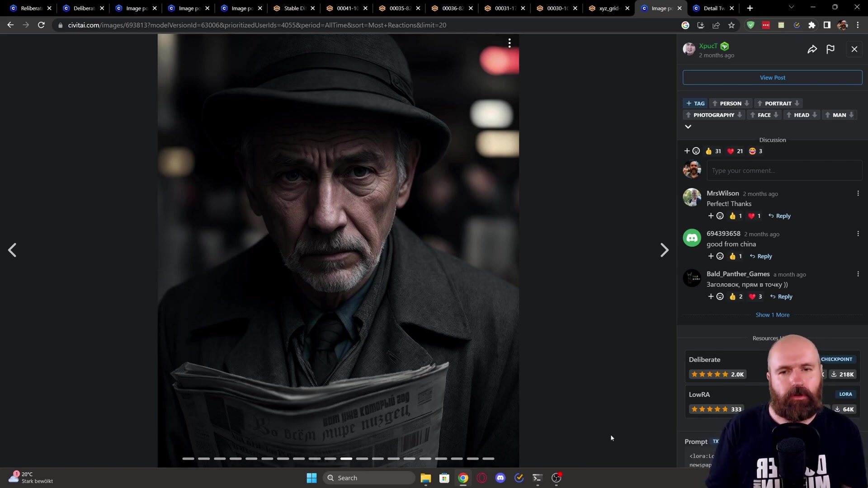Open the browser tab list dropdown

(x=791, y=8)
